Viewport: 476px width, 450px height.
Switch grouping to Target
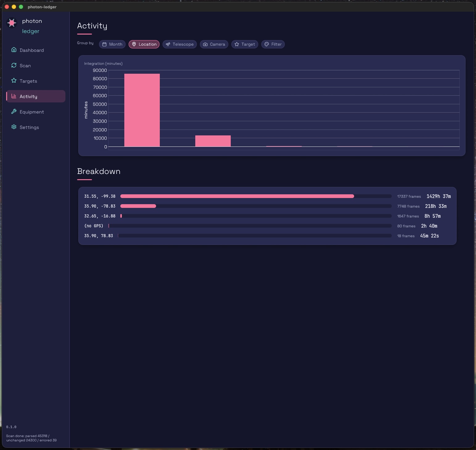pyautogui.click(x=245, y=44)
